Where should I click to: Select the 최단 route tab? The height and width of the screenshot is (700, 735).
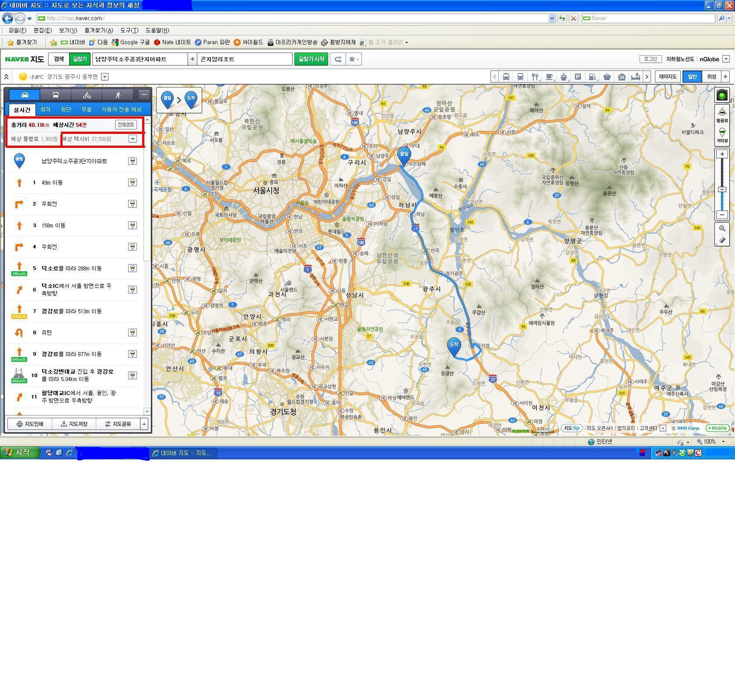click(66, 109)
